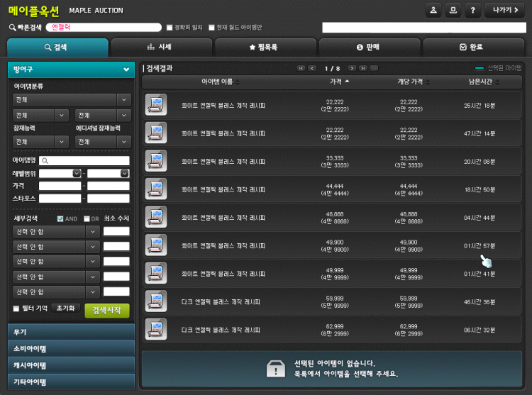
Task: Open the character info icon button
Action: pyautogui.click(x=433, y=10)
